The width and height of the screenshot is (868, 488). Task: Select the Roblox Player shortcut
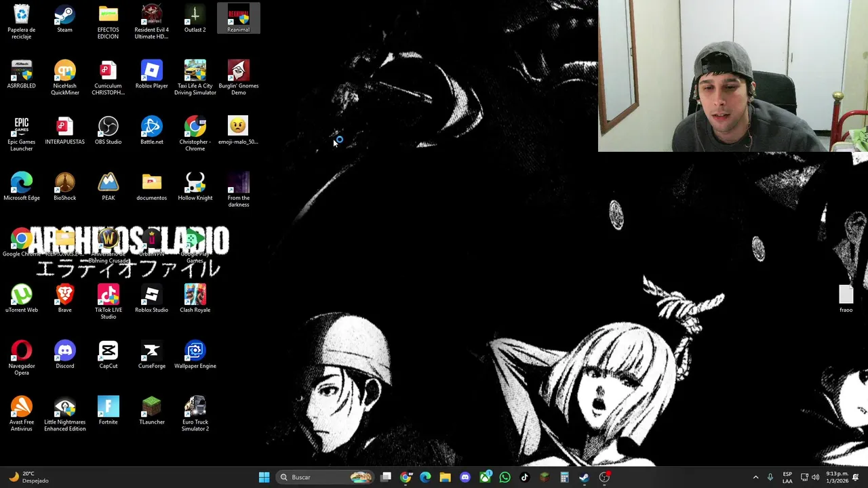click(x=151, y=75)
